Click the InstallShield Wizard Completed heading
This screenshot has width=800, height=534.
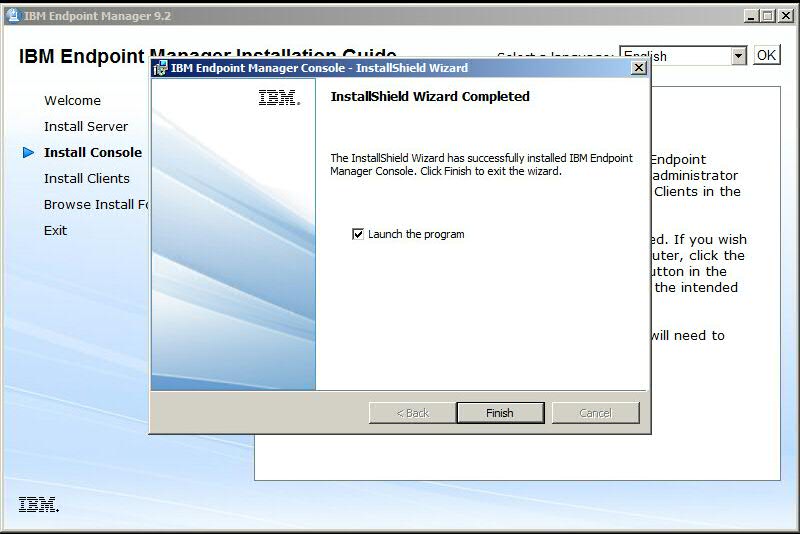click(x=430, y=96)
